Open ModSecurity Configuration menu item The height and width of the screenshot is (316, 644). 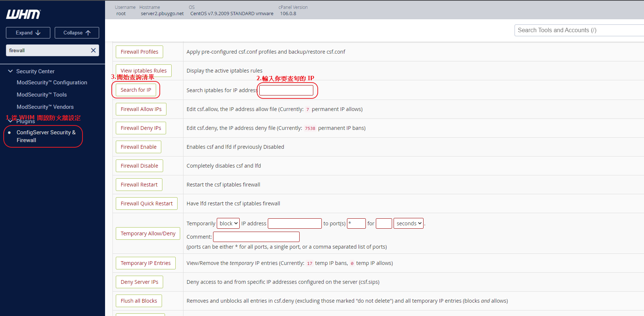(52, 83)
